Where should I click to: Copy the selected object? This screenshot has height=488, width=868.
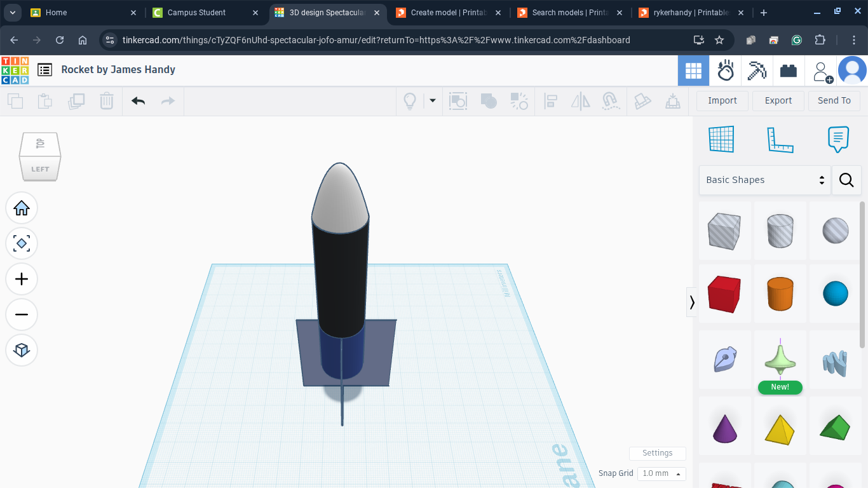pos(15,101)
